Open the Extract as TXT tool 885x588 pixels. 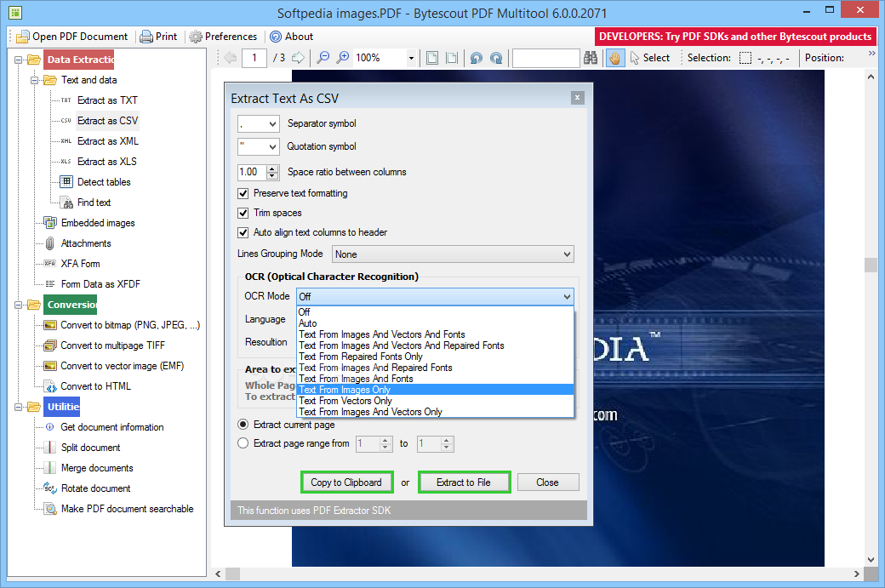(107, 100)
